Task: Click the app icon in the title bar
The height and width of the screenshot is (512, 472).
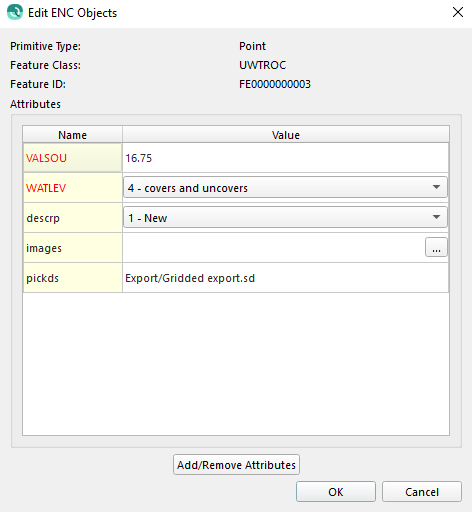Action: coord(15,12)
